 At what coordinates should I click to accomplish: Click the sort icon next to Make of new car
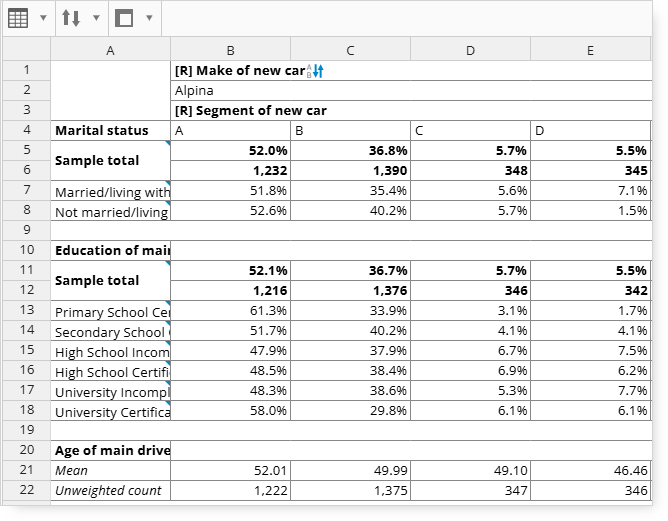pyautogui.click(x=316, y=71)
